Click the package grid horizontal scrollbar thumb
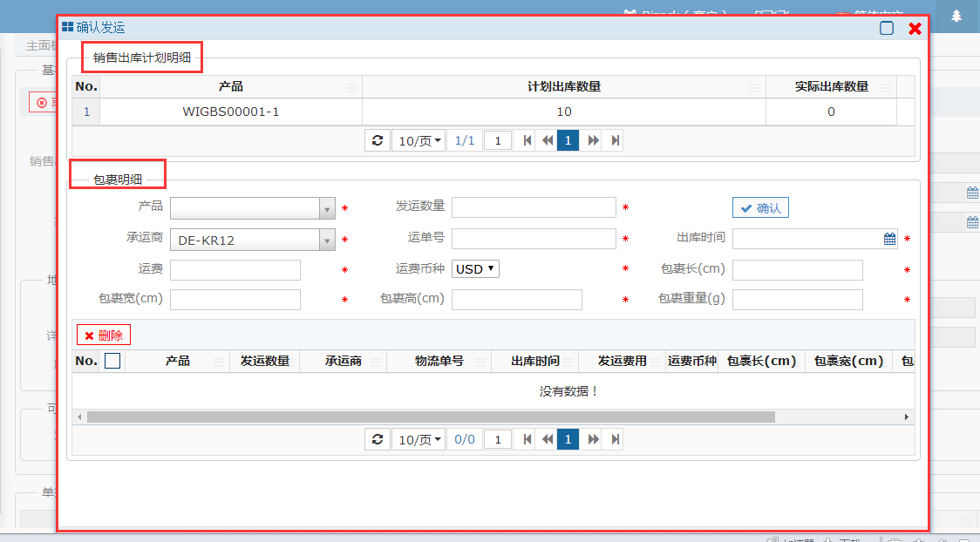980x542 pixels. tap(431, 417)
